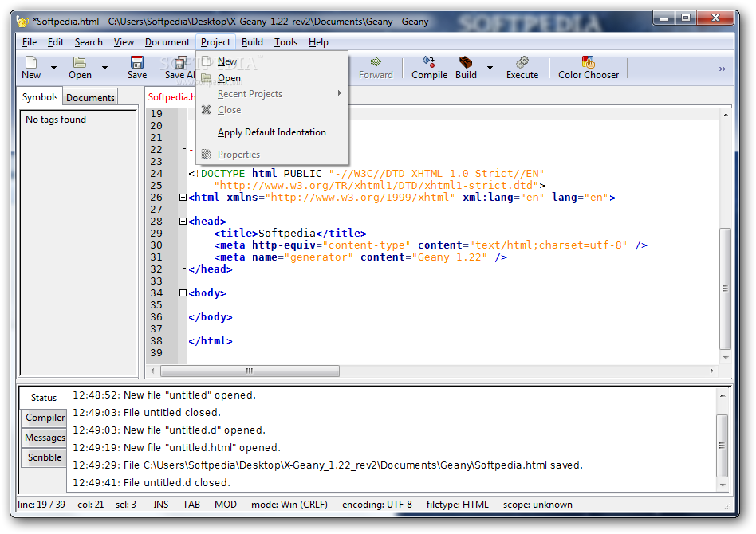This screenshot has height=534, width=756.
Task: Click the 'mode: Win (CRLF)' status entry
Action: (289, 505)
